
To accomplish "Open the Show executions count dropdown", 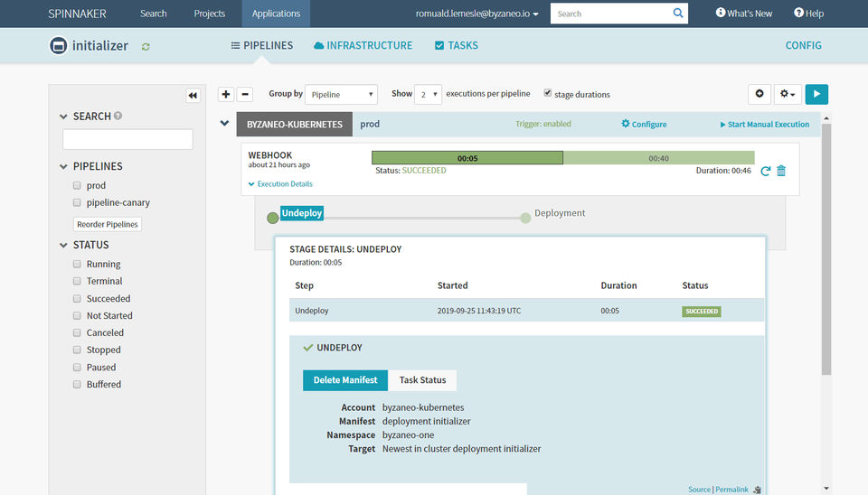I will [428, 95].
